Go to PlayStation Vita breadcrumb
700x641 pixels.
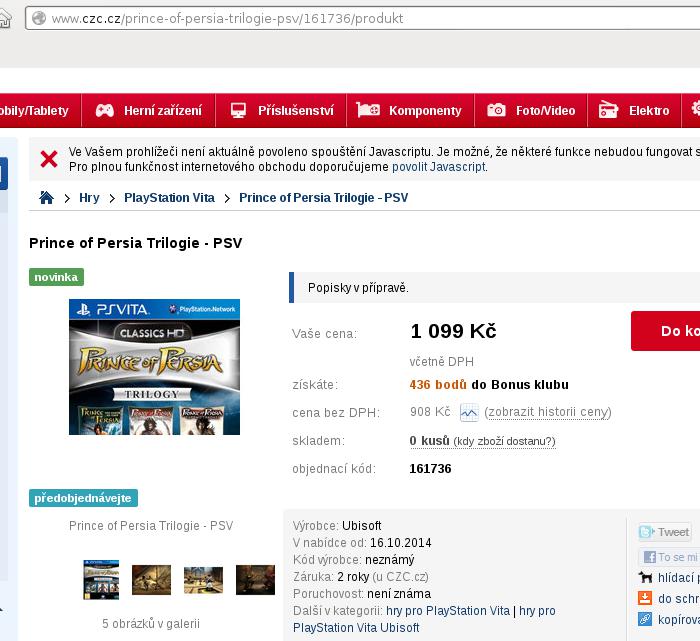click(x=169, y=198)
